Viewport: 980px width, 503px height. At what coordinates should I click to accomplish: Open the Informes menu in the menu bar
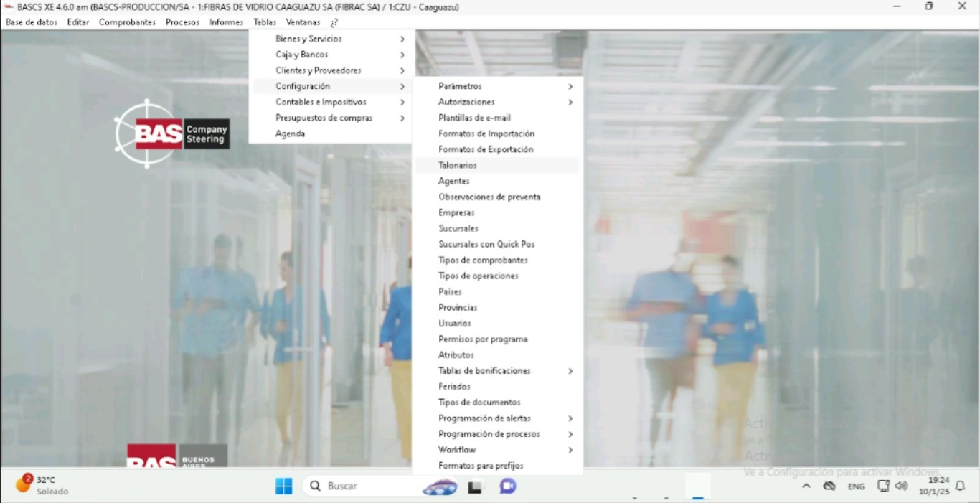(226, 22)
